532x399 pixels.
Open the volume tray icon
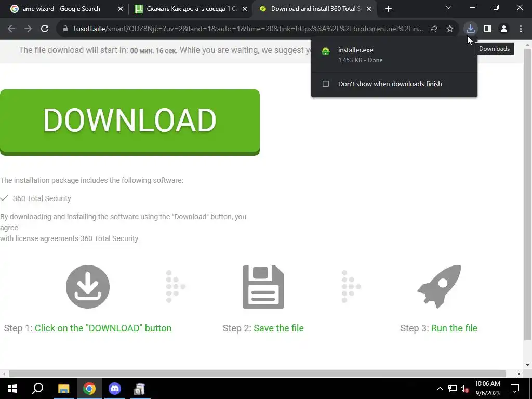(x=465, y=389)
